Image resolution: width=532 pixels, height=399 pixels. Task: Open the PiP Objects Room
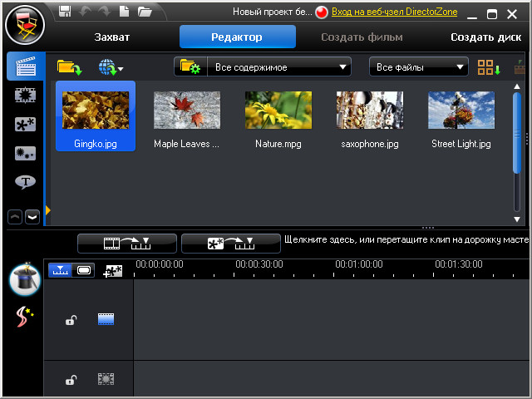26,125
